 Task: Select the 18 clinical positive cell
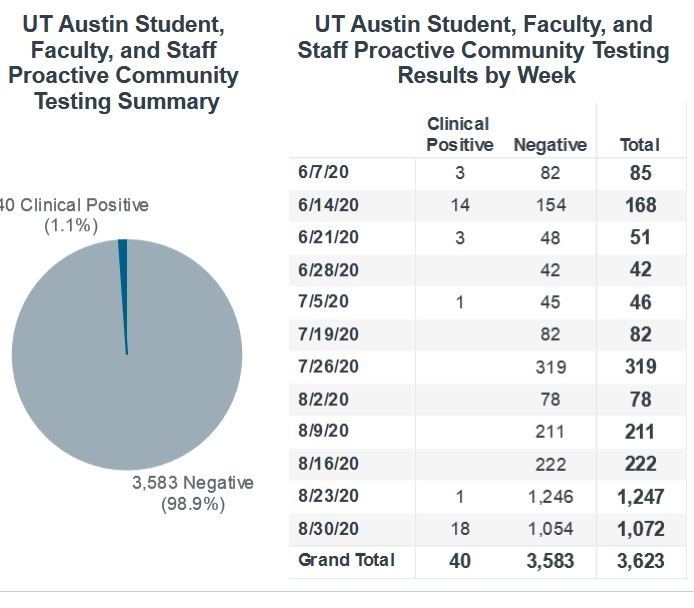pyautogui.click(x=460, y=529)
